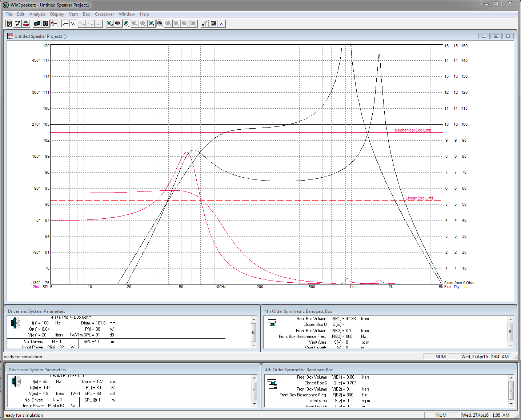Viewport: 521px width, 420px height.
Task: Select driver memory 10 icon
Action: (193, 24)
